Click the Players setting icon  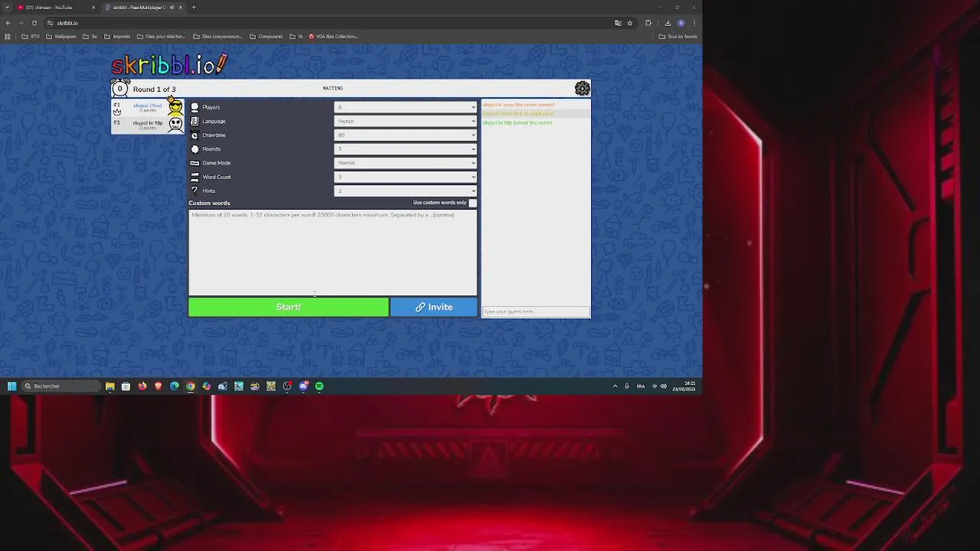(194, 107)
